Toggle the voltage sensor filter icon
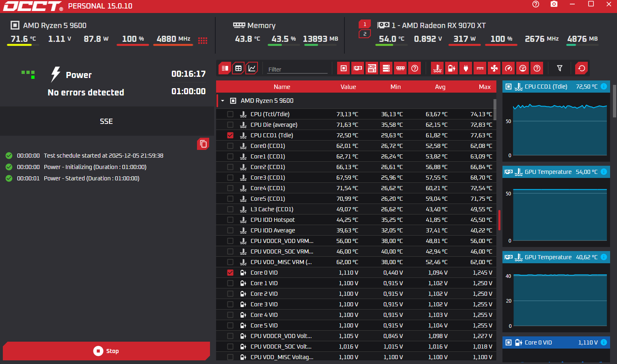Screen dimensions: 617x364 tap(452, 68)
